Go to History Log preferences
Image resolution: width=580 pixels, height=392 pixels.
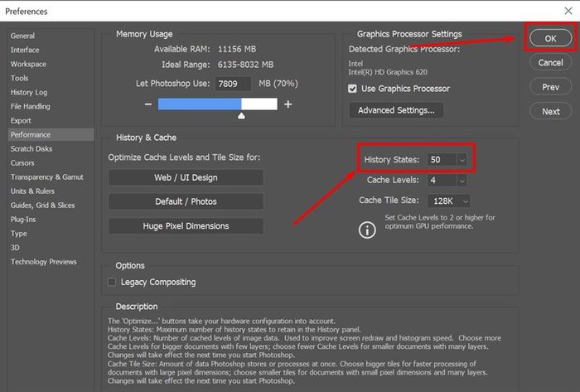click(29, 92)
